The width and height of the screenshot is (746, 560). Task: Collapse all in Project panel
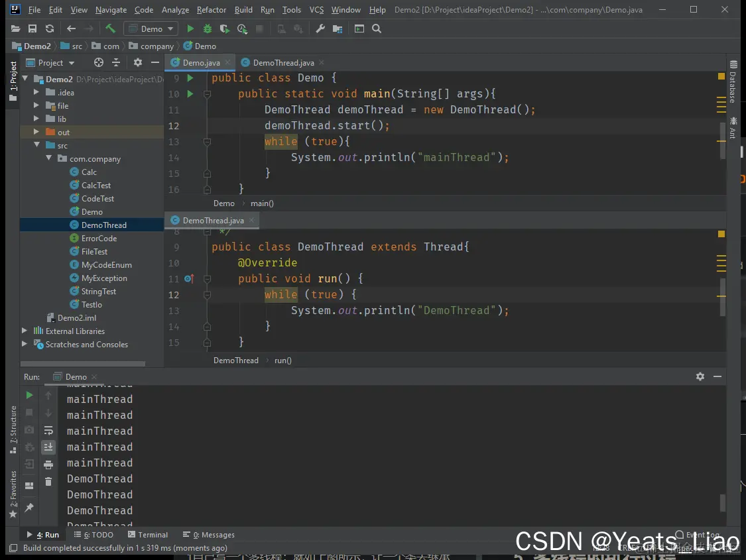point(116,62)
